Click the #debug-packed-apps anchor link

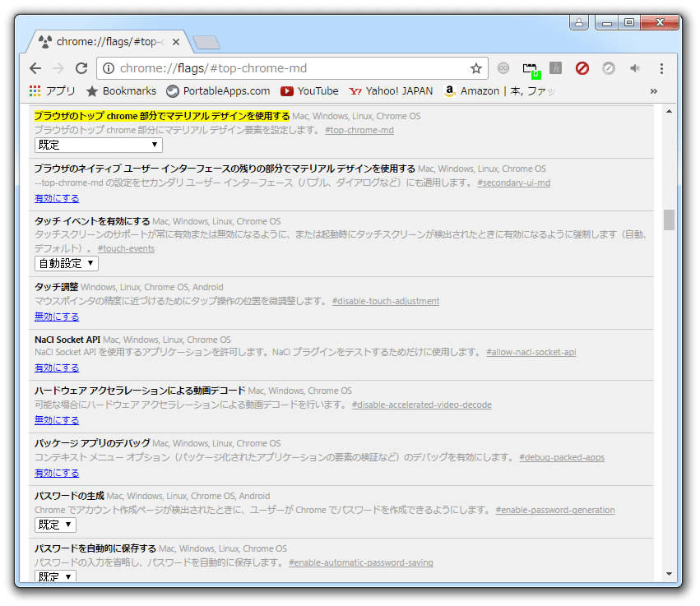point(562,457)
